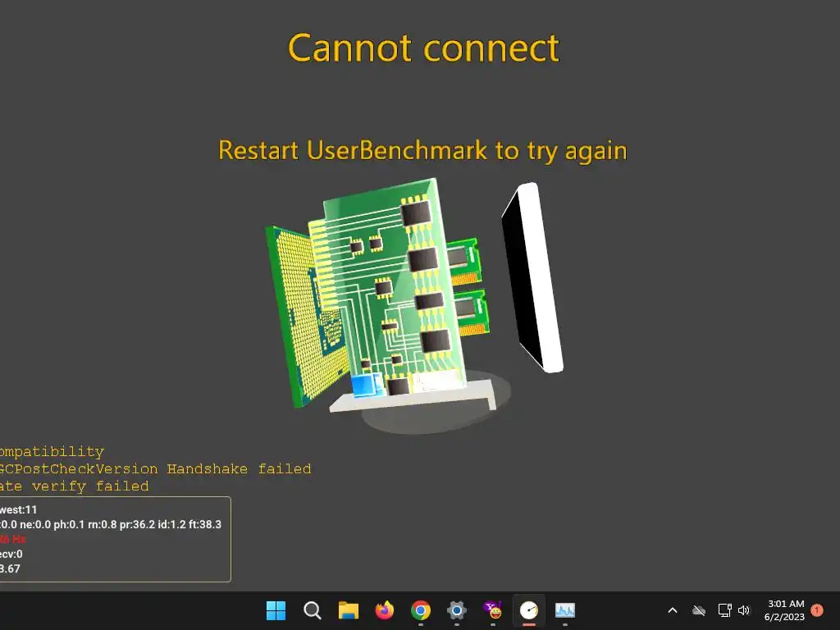The height and width of the screenshot is (630, 840).
Task: Open taskbar Search magnifier
Action: (x=313, y=610)
